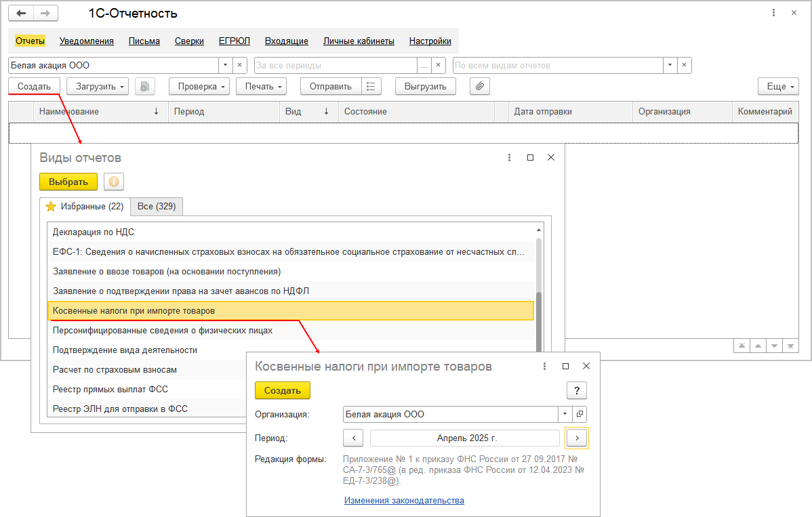Click the question mark help button
Viewport: 812px width, 517px height.
click(577, 391)
